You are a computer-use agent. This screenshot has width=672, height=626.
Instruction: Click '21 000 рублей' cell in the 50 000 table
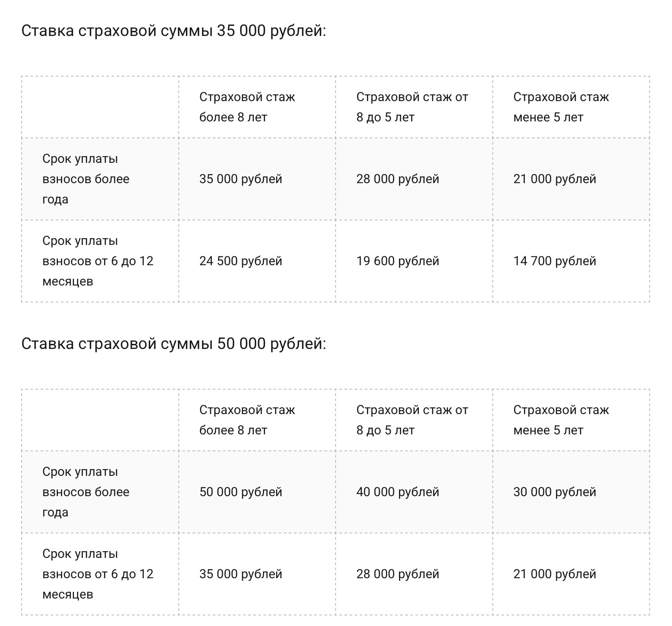(555, 574)
